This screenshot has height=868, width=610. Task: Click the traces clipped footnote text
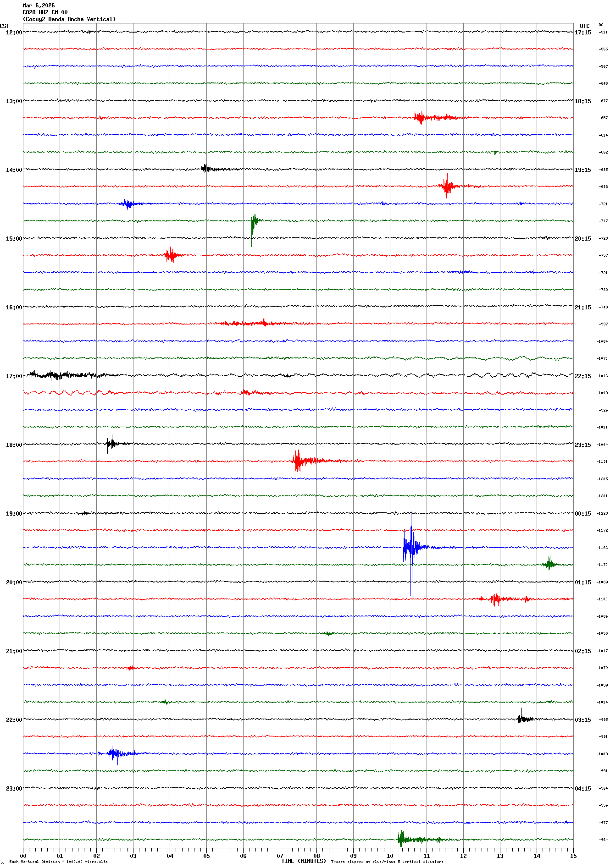387,862
